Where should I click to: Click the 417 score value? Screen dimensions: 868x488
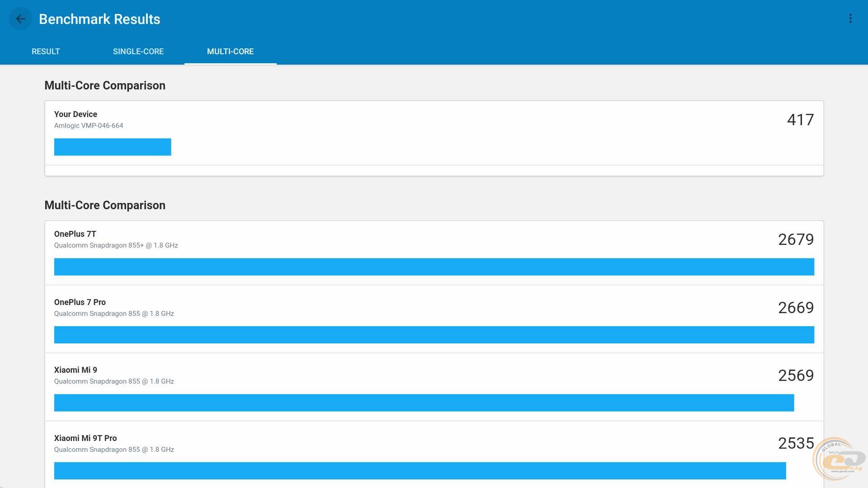click(800, 120)
